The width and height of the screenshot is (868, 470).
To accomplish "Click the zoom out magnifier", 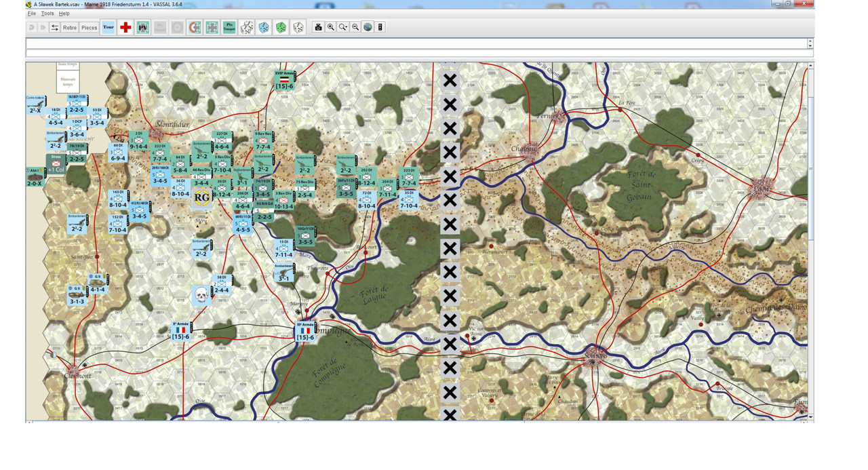I will coord(355,27).
